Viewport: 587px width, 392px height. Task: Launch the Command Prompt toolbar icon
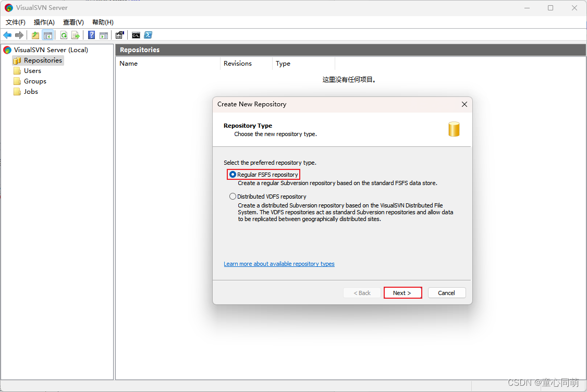tap(136, 35)
